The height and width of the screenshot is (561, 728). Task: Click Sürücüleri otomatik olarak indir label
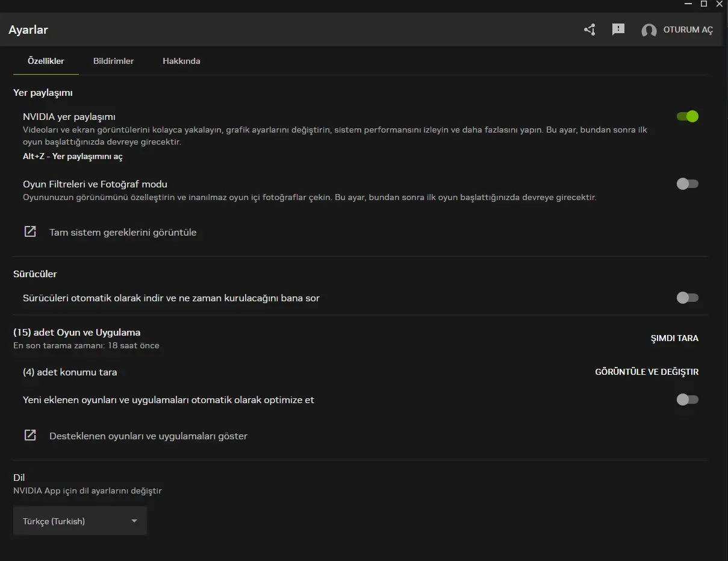click(x=171, y=298)
